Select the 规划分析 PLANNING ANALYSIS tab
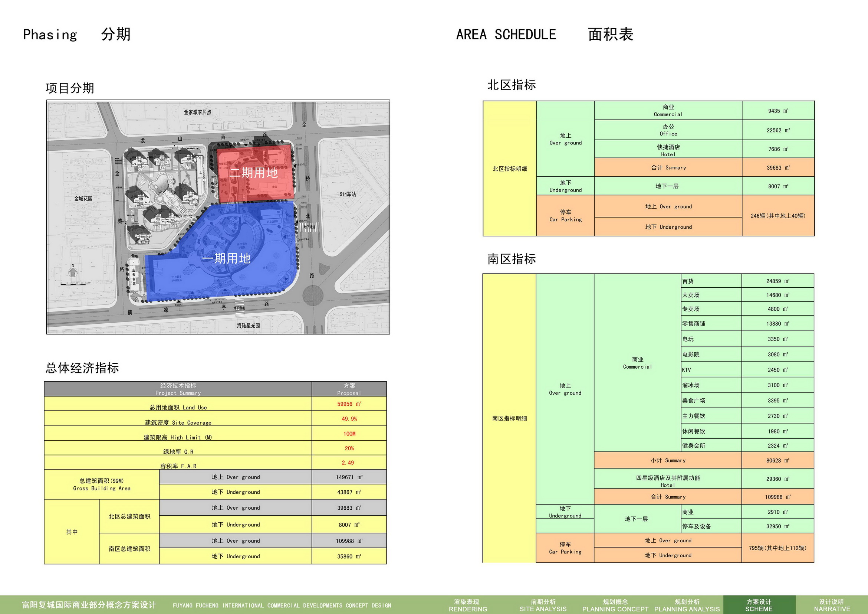 [x=687, y=605]
